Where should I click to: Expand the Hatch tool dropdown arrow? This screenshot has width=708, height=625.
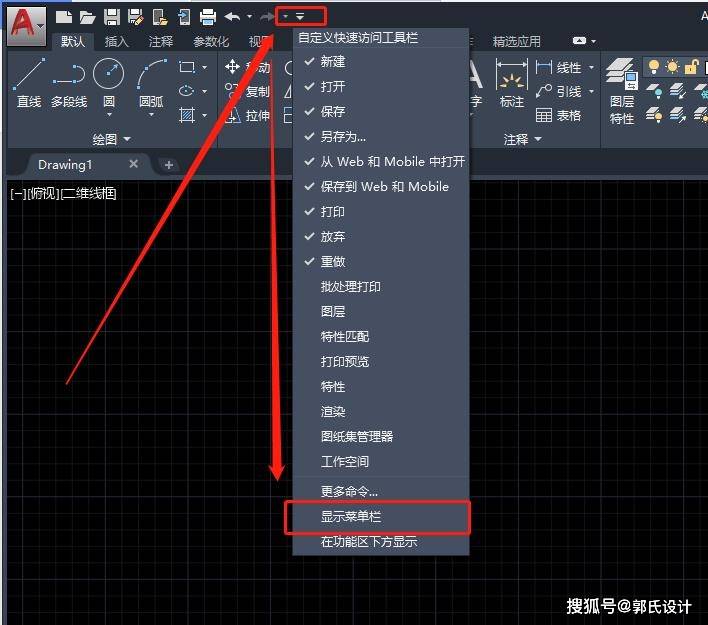coord(205,116)
